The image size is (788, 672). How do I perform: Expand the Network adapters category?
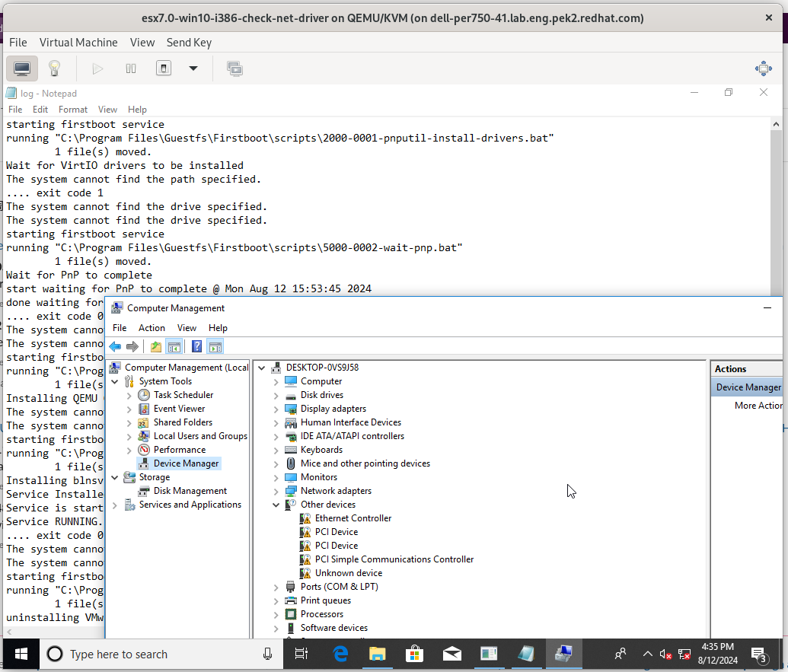tap(276, 491)
